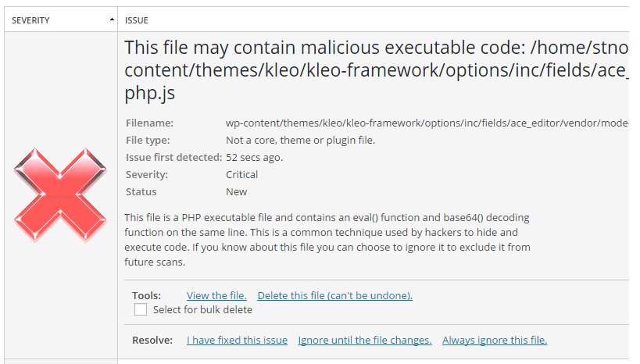
Task: Click the 'Critical' severity value text
Action: (x=241, y=174)
